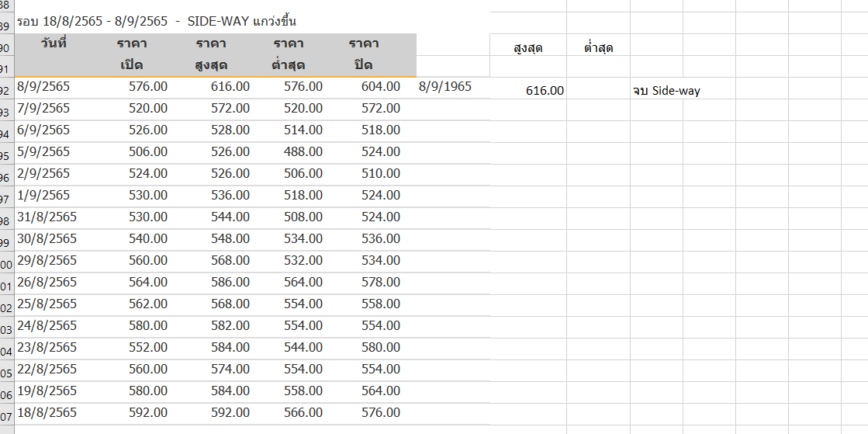The height and width of the screenshot is (434, 868).
Task: Click the date cell 26/8/2565
Action: (x=47, y=283)
